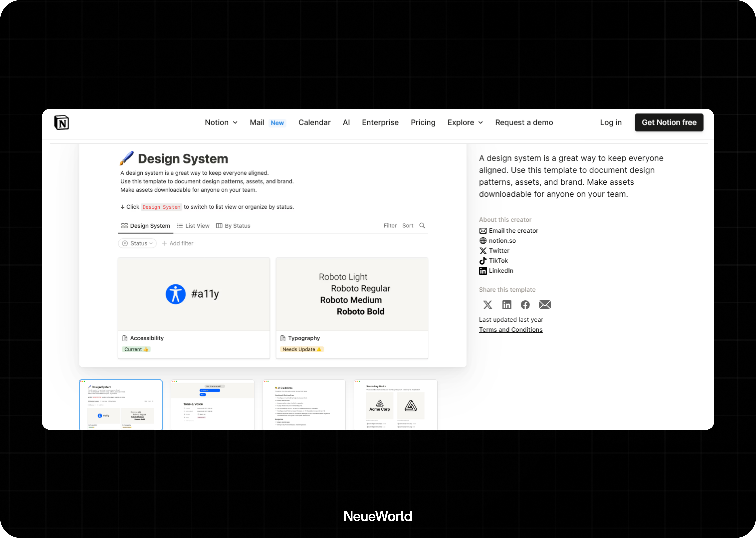Click Filter in the database toolbar

(x=390, y=226)
